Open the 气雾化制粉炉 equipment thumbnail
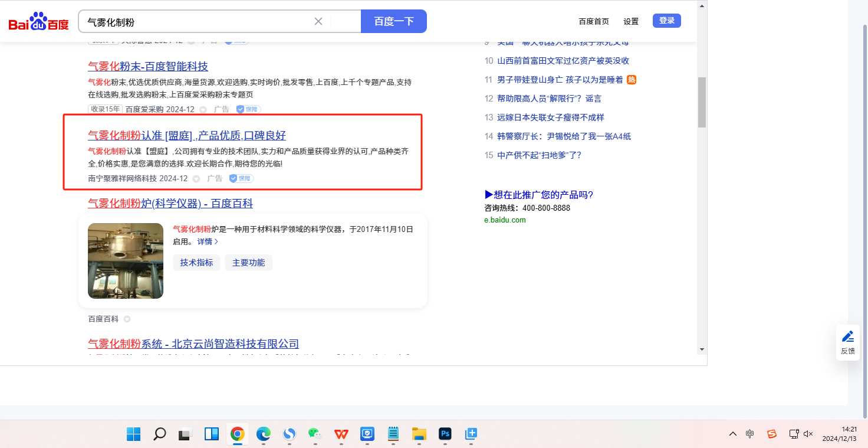This screenshot has height=448, width=868. tap(126, 261)
